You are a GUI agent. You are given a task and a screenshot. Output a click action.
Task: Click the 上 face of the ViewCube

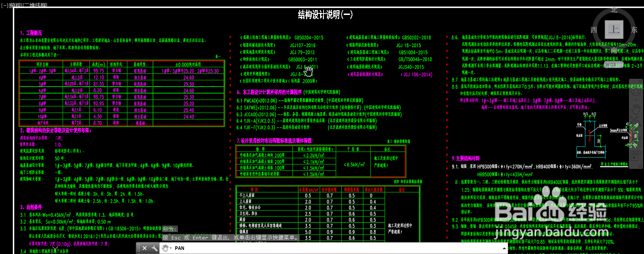(614, 29)
